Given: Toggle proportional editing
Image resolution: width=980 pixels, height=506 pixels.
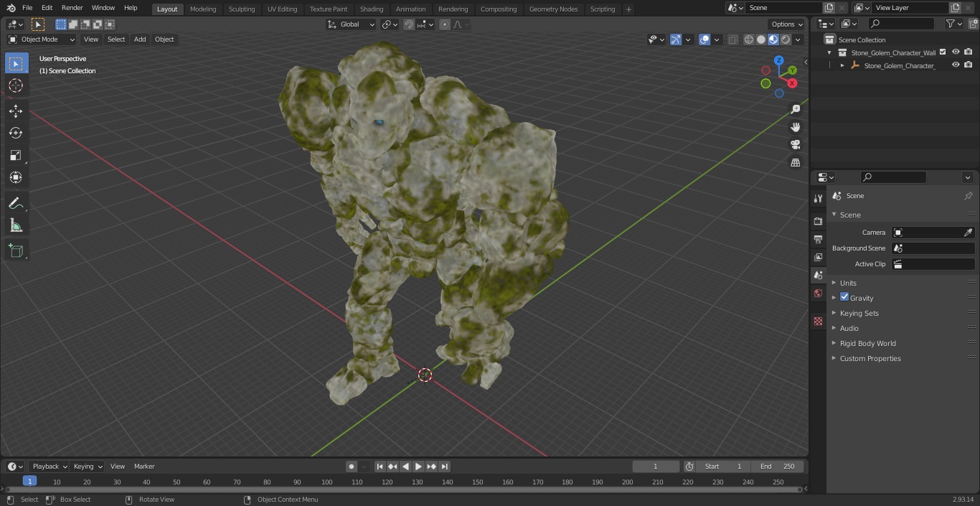Looking at the screenshot, I should (x=445, y=24).
